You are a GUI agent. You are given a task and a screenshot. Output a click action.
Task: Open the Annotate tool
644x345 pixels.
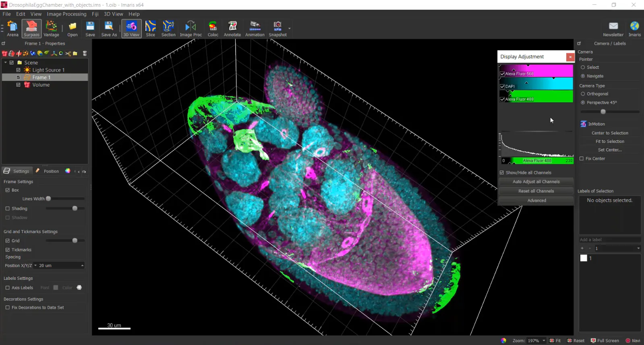(232, 29)
